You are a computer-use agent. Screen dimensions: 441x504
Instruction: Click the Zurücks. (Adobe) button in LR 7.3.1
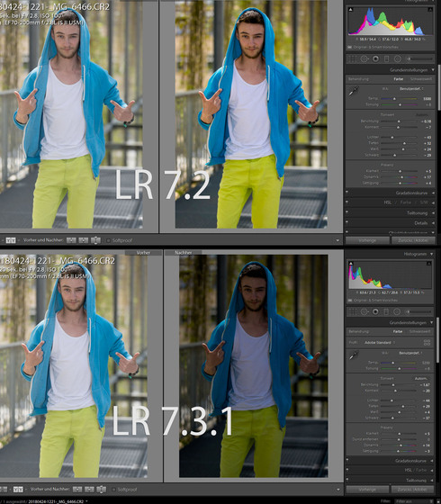pos(413,490)
